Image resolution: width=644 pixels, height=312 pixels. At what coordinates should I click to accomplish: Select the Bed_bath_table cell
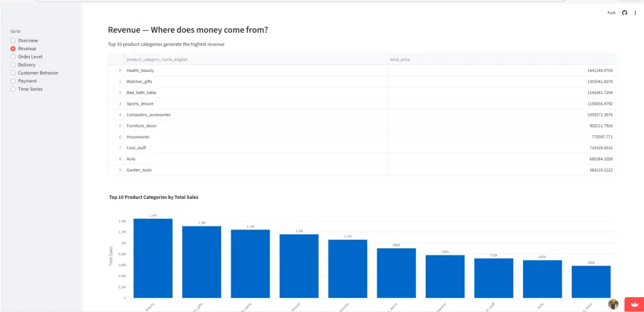tap(256, 93)
